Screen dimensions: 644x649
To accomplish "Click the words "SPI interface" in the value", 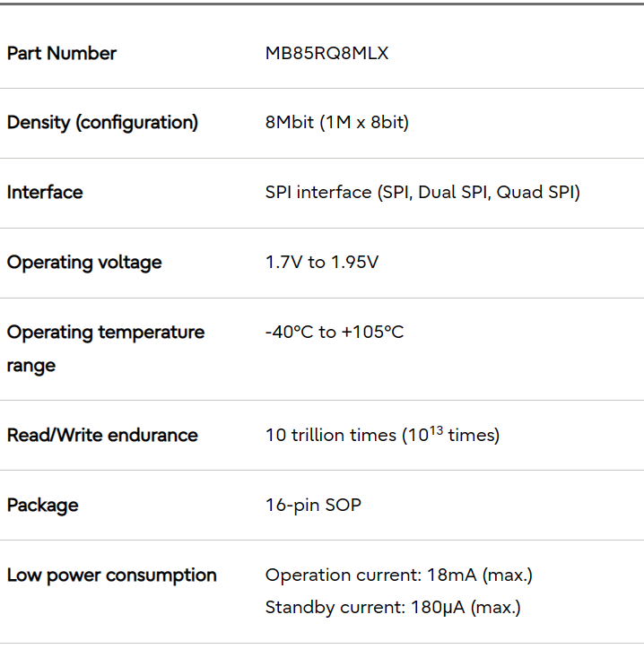I will (x=318, y=193).
